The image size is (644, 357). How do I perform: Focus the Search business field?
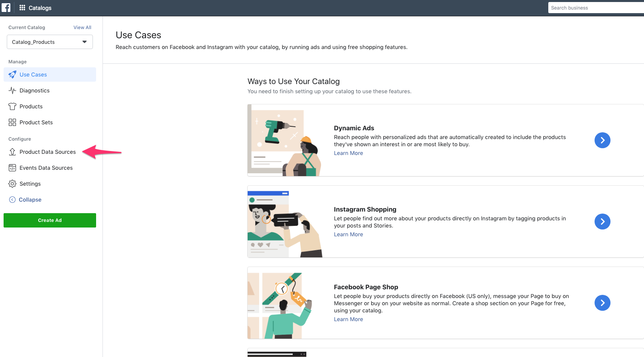point(596,8)
